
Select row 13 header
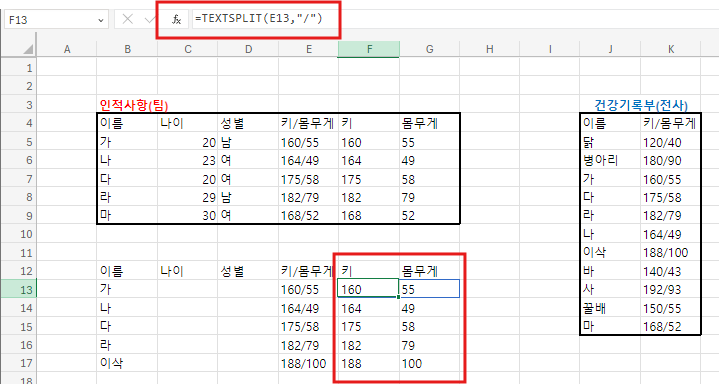(19, 290)
